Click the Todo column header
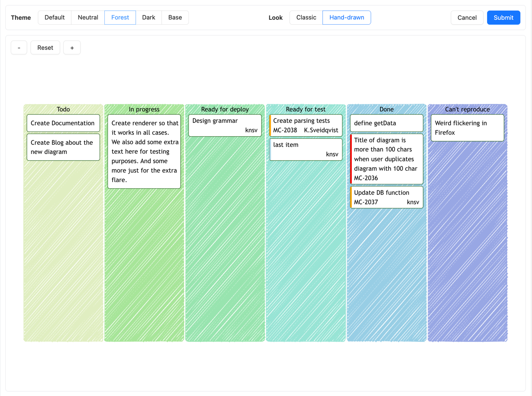The width and height of the screenshot is (532, 396). [x=63, y=109]
